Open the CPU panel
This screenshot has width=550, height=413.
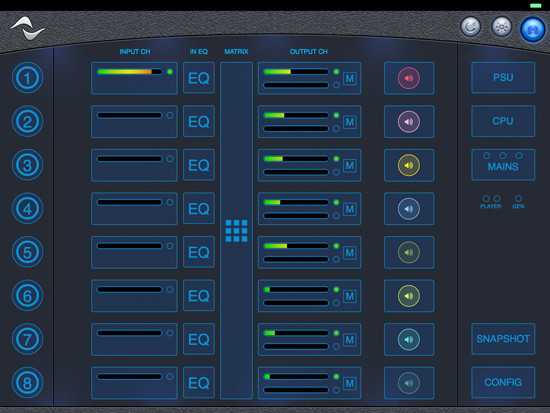coord(503,121)
